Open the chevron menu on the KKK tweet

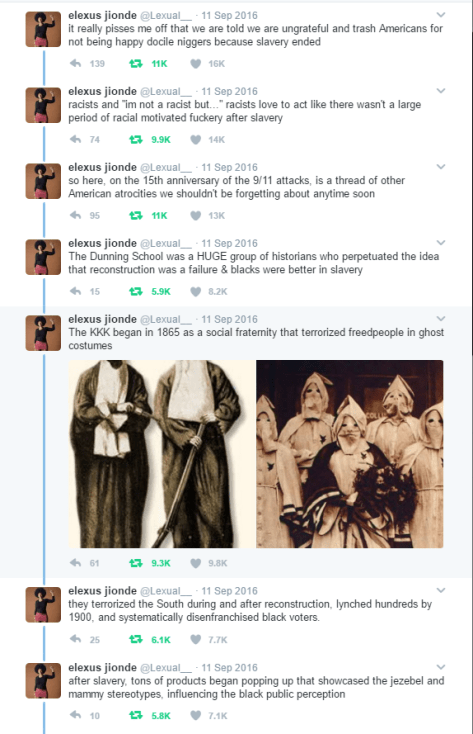pos(441,318)
